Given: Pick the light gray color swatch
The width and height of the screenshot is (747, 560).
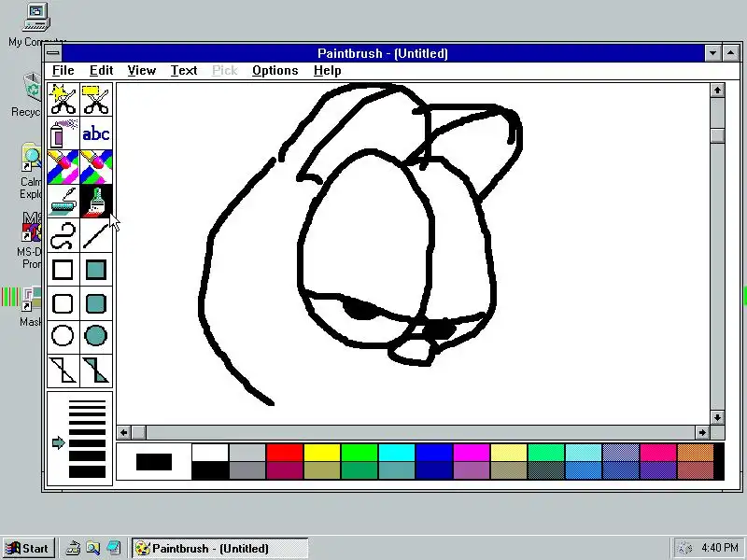Looking at the screenshot, I should (247, 453).
